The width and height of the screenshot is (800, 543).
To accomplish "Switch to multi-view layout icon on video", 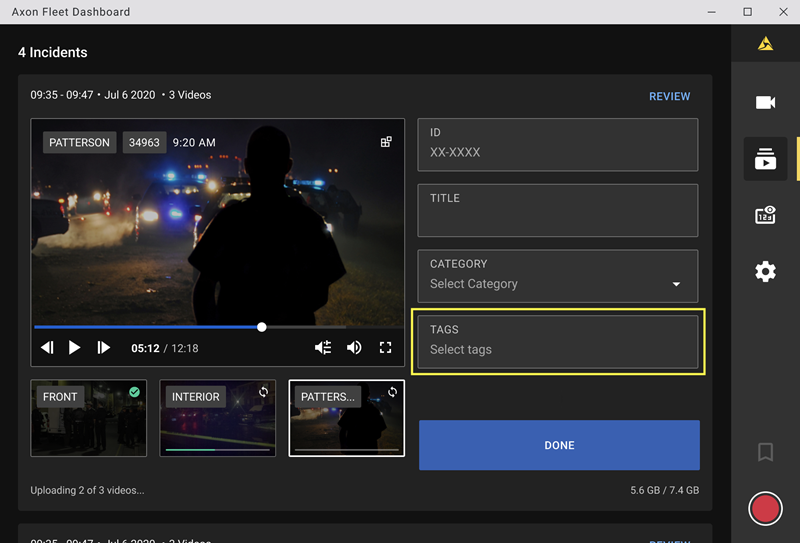I will pyautogui.click(x=386, y=142).
